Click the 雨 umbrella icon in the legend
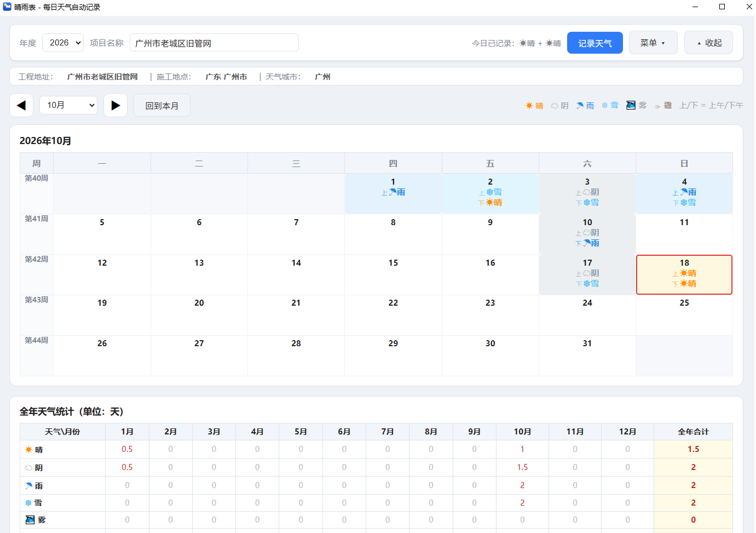Screen dimensions: 756x533 (x=580, y=106)
